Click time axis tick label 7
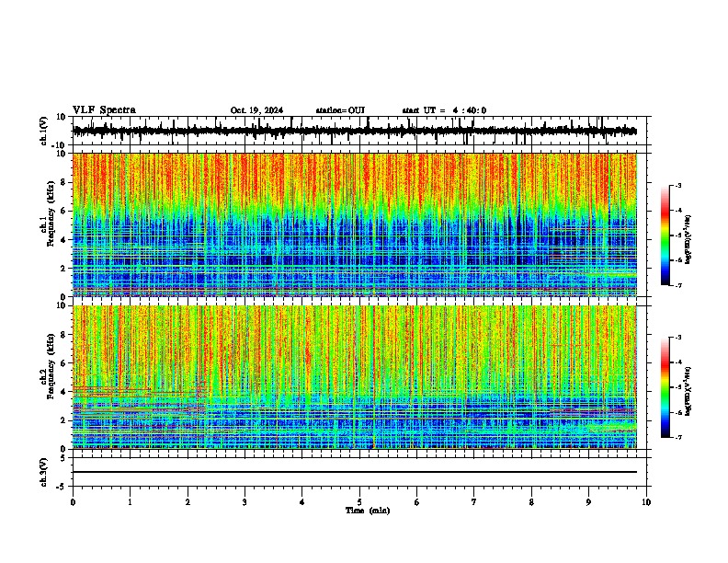 point(474,502)
